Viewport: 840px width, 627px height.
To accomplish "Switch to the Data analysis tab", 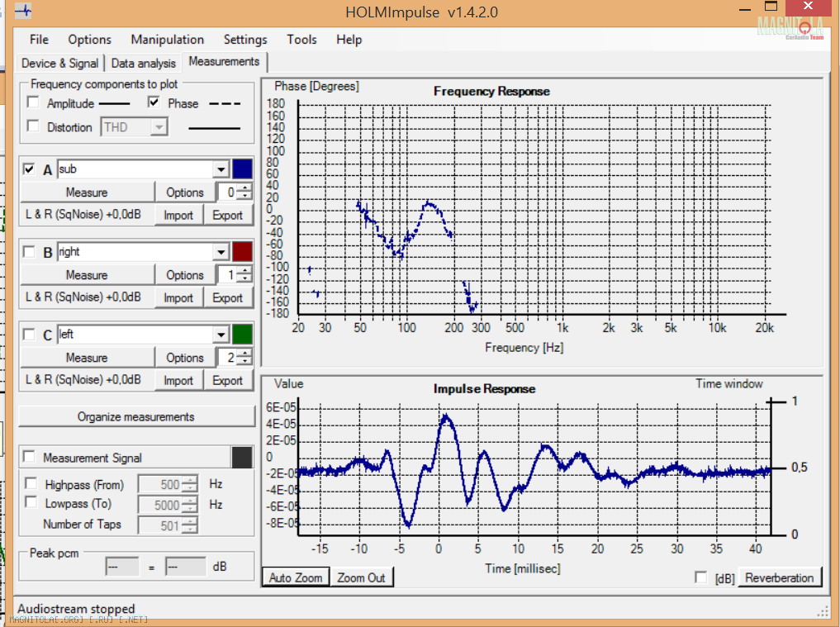I will [144, 64].
